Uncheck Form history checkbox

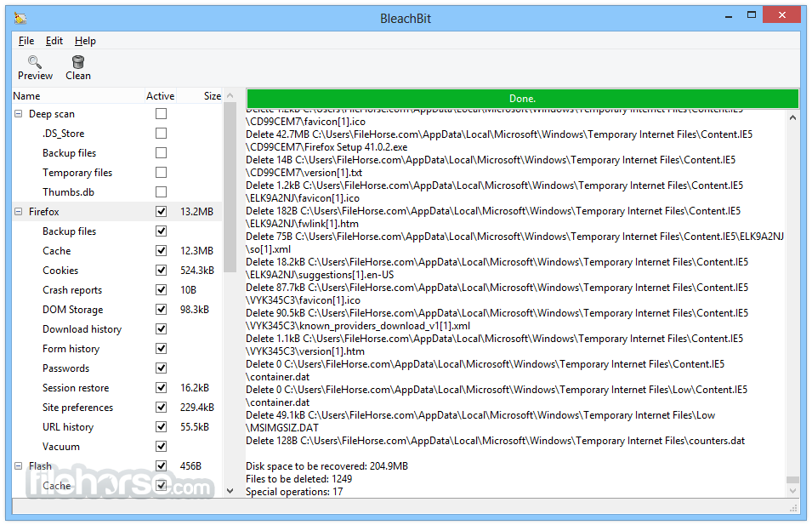161,348
